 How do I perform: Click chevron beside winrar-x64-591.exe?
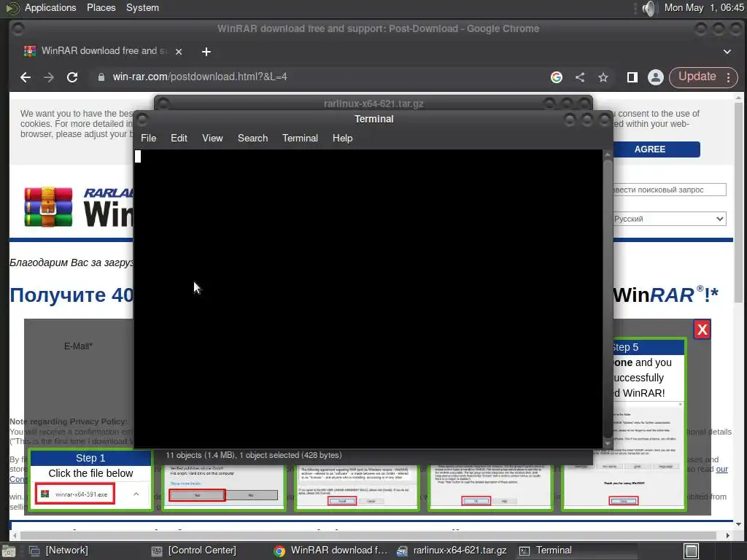(136, 494)
